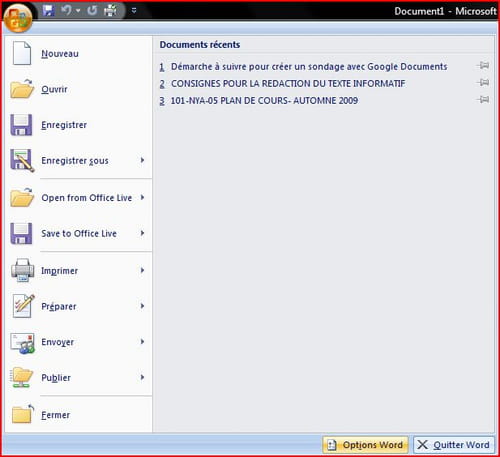Pin the Google Documents sondage document
Viewport: 500px width, 457px height.
[x=483, y=66]
